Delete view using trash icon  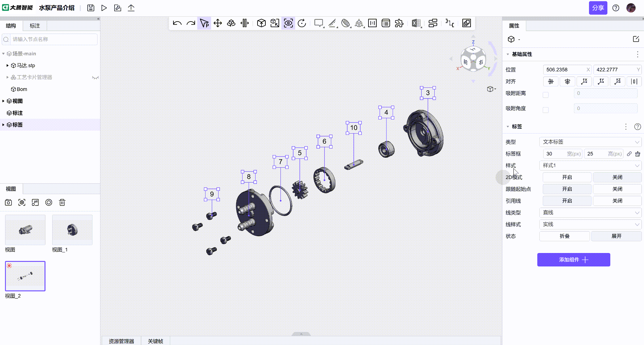[62, 203]
